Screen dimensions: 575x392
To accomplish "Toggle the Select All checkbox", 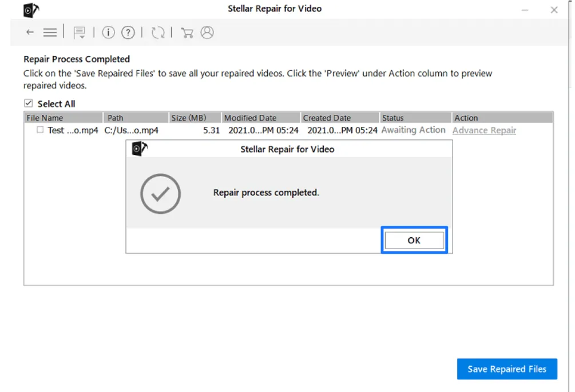I will (29, 103).
